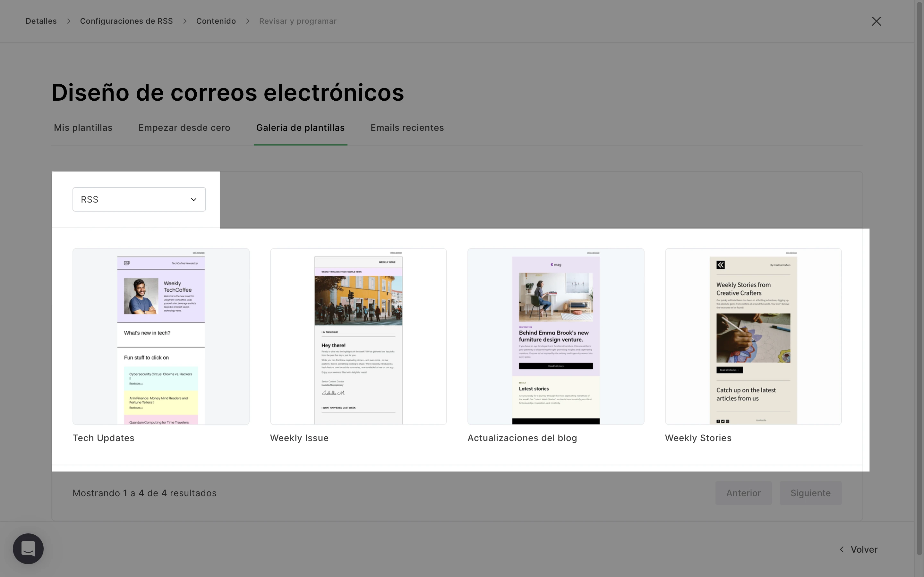
Task: Select Actualizaciones del blog template preview
Action: [556, 336]
